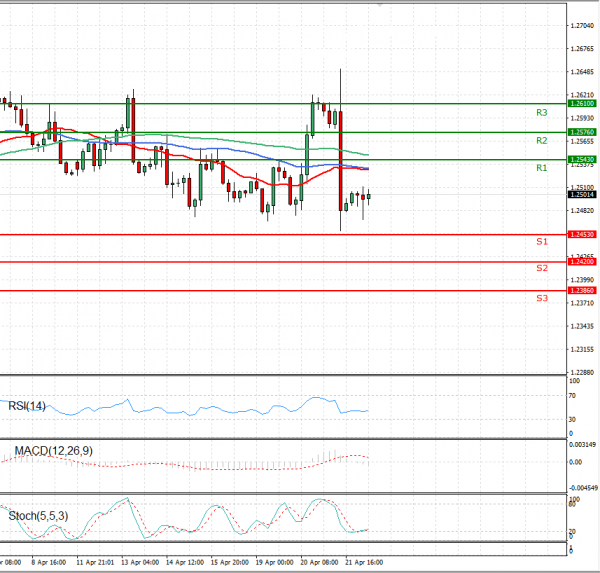Click the 1.26210 price axis value
The width and height of the screenshot is (600, 573).
click(582, 95)
